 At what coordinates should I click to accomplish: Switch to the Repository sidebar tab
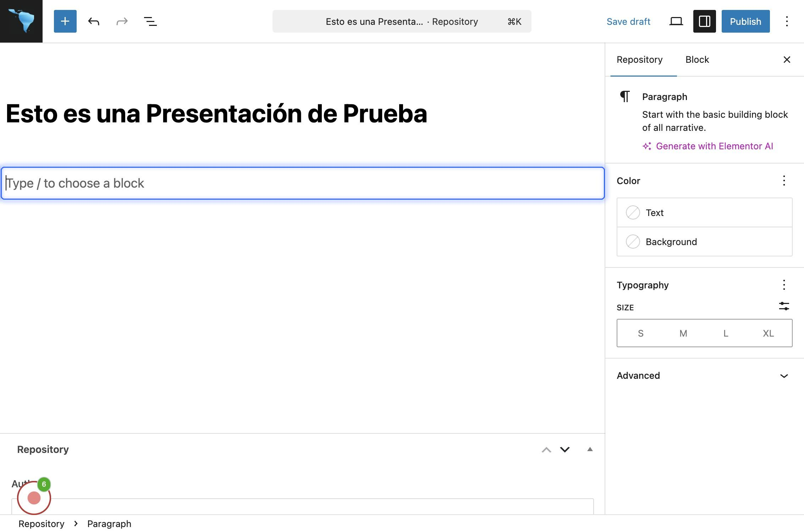click(639, 60)
